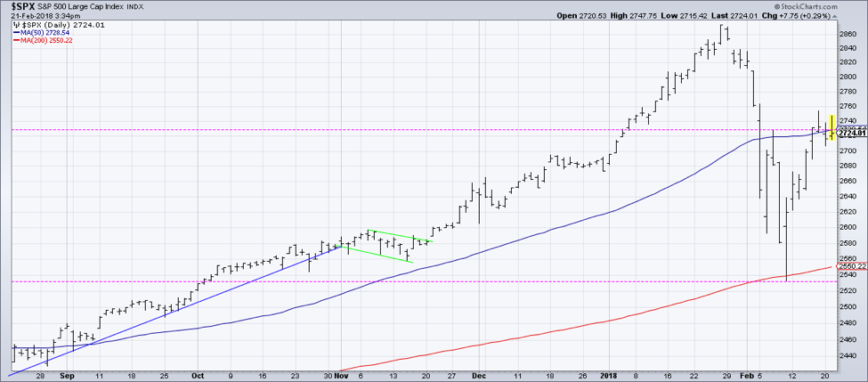Click the 27 date label before Dec

(x=452, y=377)
